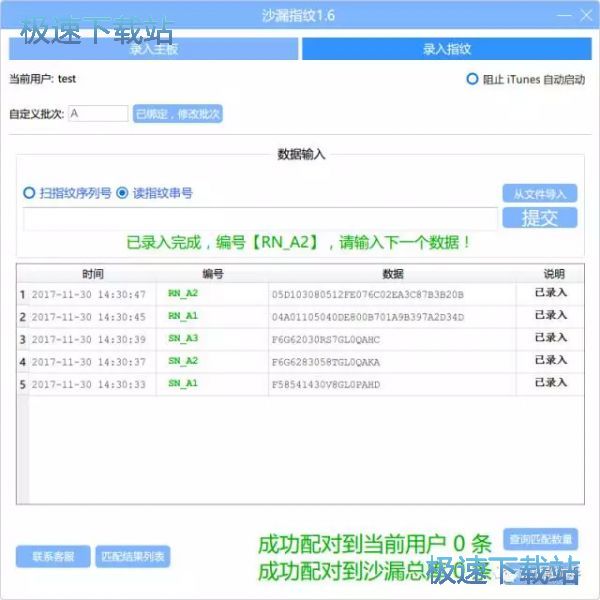Switch to the 录入指纹 tab
Image resolution: width=600 pixels, height=600 pixels.
(447, 49)
